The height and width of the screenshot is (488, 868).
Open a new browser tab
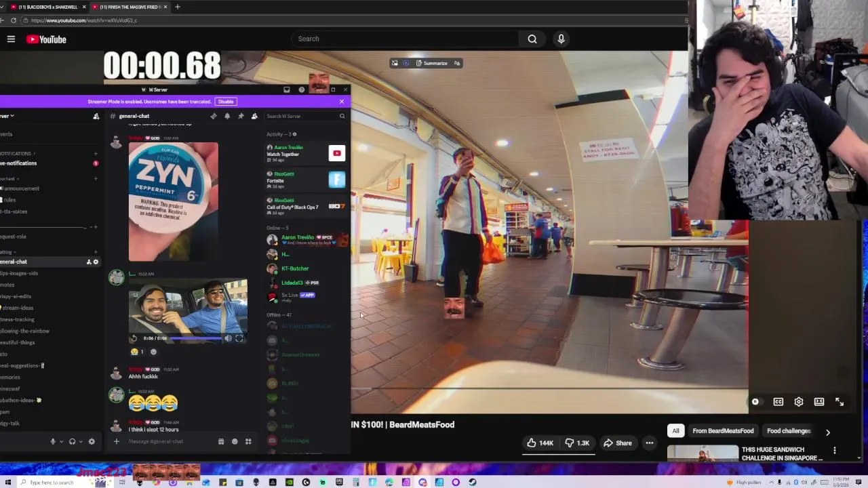point(177,7)
